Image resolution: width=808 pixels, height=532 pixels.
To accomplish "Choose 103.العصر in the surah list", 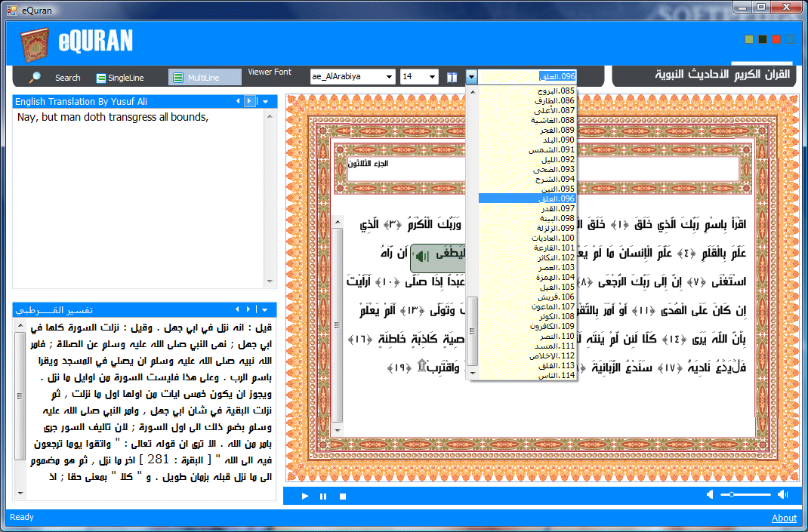I will coord(527,267).
